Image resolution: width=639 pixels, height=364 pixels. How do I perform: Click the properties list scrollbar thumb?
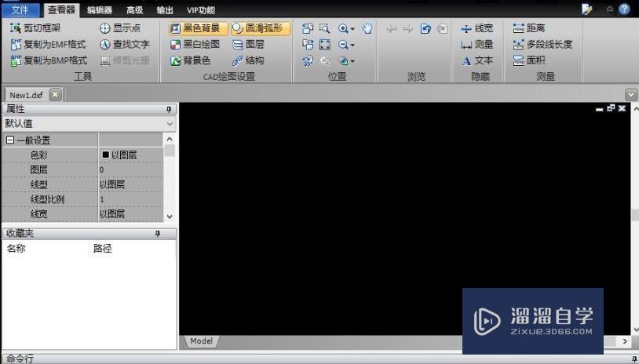pos(170,151)
